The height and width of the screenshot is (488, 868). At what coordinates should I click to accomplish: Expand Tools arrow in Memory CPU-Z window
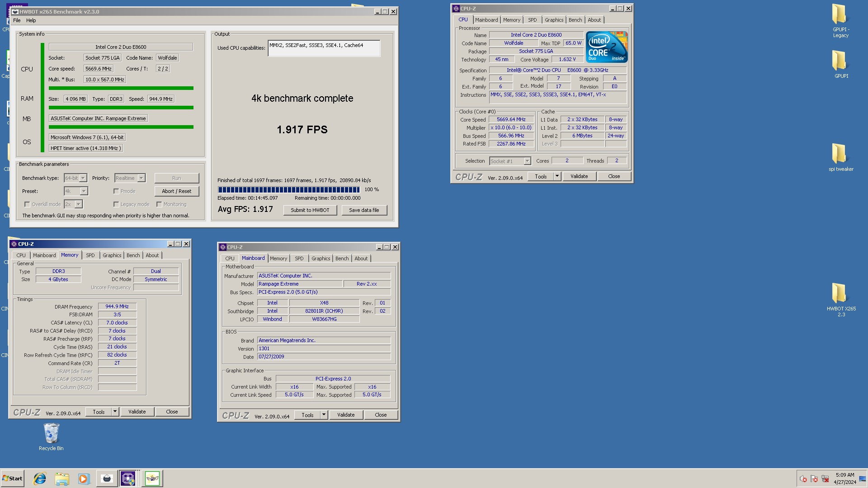click(115, 412)
